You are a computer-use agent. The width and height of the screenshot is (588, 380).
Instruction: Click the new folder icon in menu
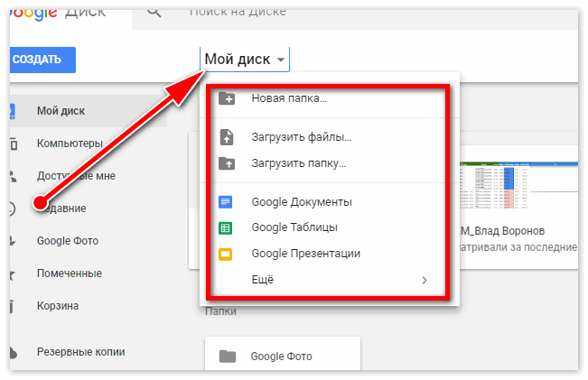tap(227, 98)
